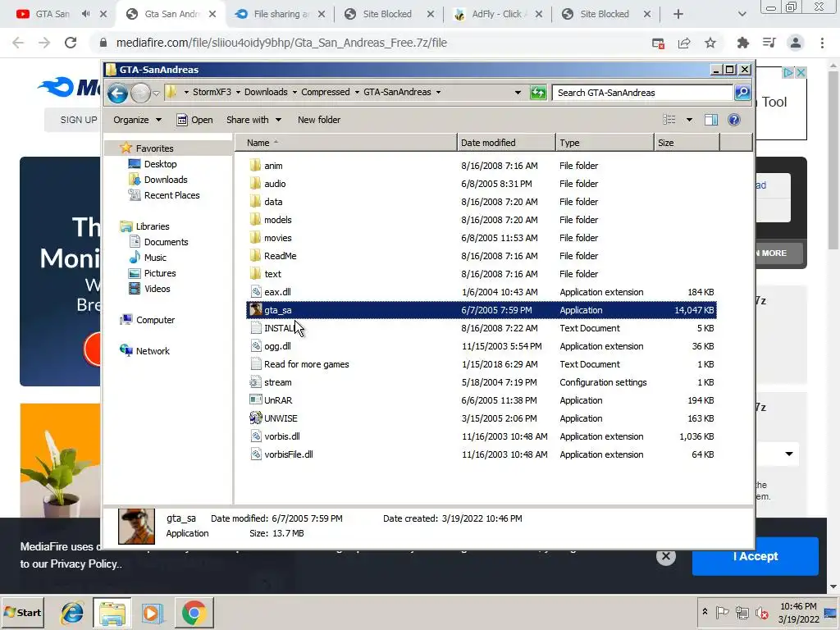
Task: Click SIGN UP on MediaFire page
Action: (78, 120)
